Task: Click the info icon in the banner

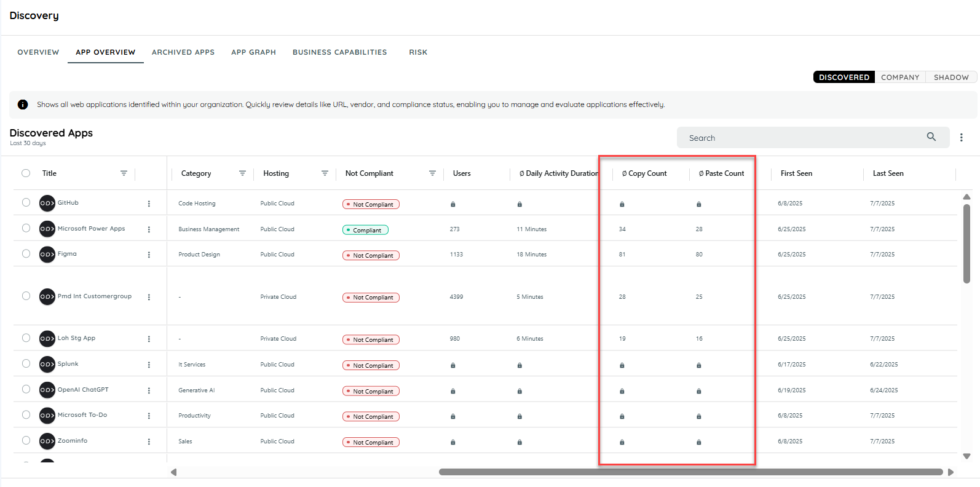Action: 23,105
